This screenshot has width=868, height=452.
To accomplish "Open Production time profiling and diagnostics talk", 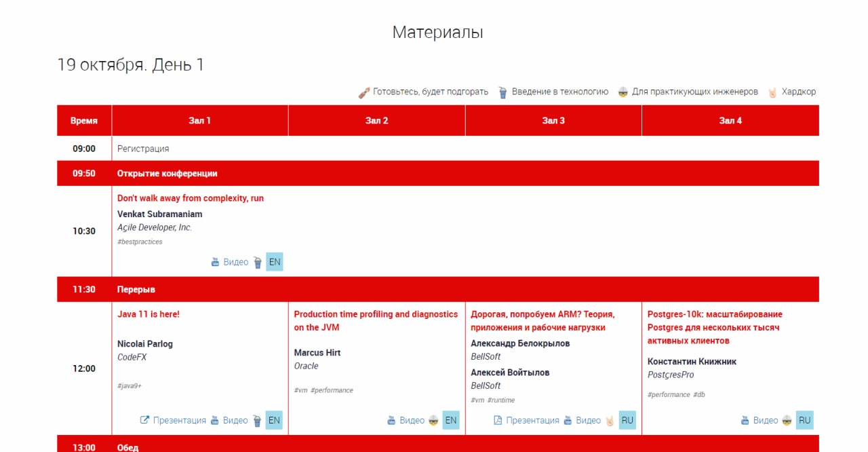I will (376, 321).
